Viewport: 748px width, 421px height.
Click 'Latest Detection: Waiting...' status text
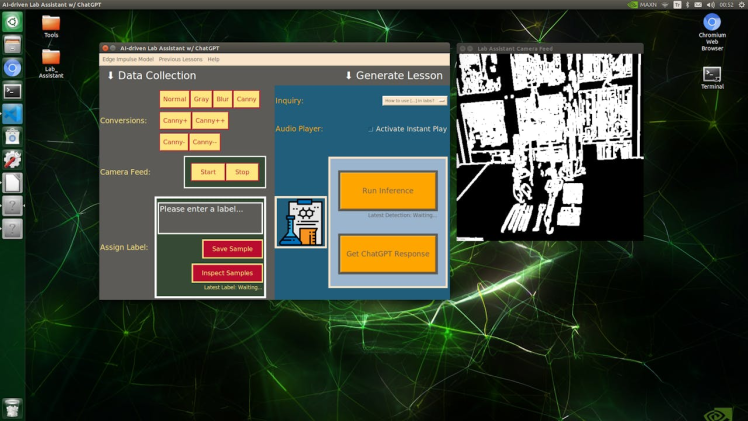click(x=402, y=216)
